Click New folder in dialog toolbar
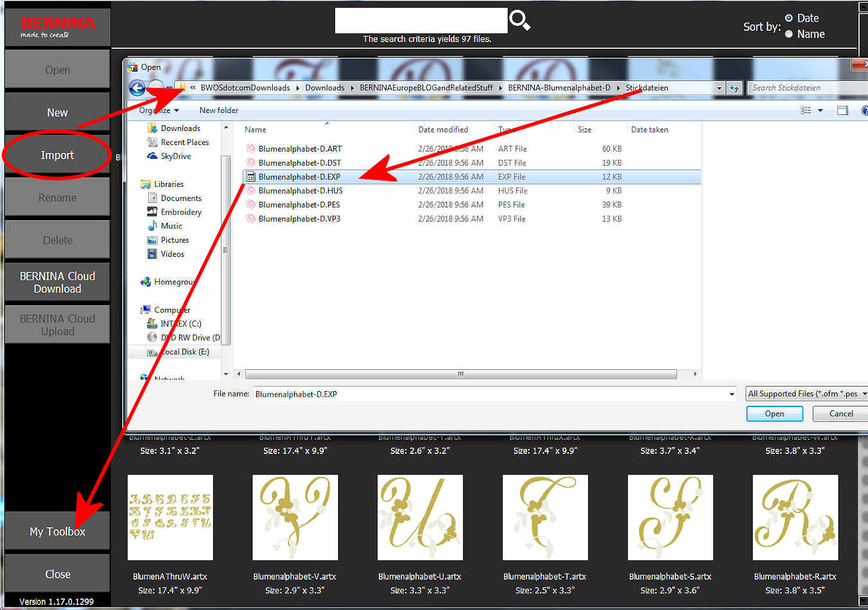 (219, 110)
